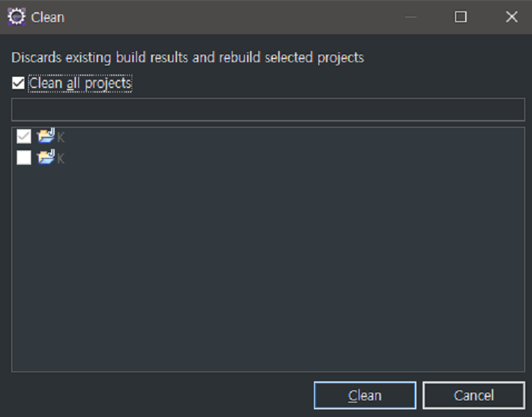The image size is (532, 417).
Task: Click the Clean button to rebuild
Action: pos(365,396)
